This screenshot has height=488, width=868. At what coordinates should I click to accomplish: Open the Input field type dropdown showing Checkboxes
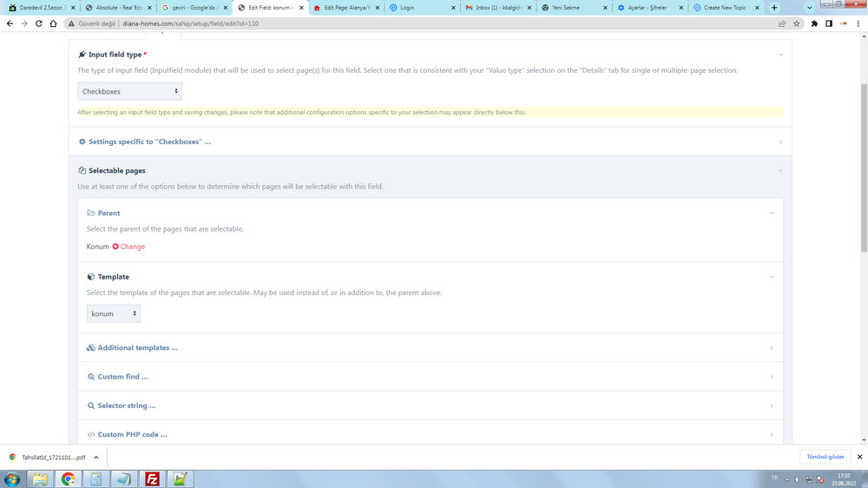click(x=129, y=91)
